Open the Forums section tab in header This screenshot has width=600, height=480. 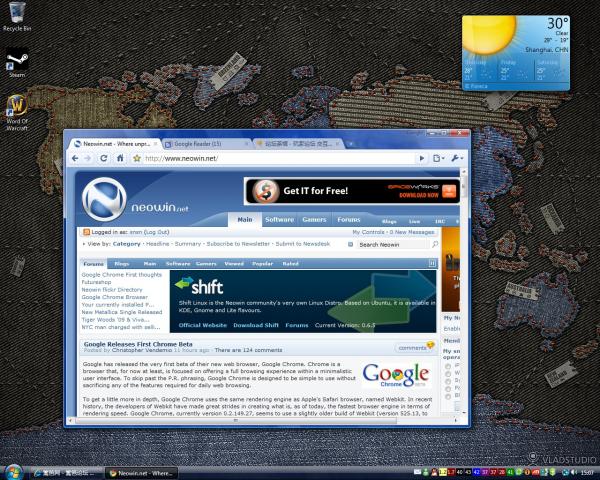349,220
